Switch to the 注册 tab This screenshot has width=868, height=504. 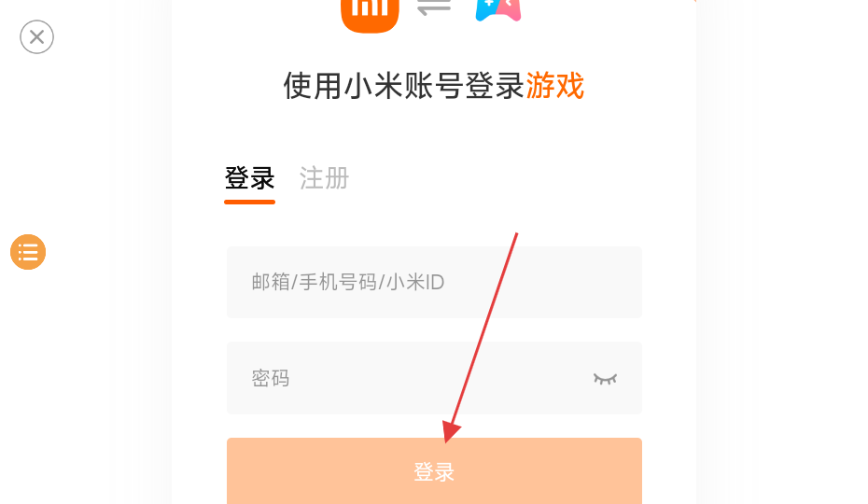[x=325, y=178]
